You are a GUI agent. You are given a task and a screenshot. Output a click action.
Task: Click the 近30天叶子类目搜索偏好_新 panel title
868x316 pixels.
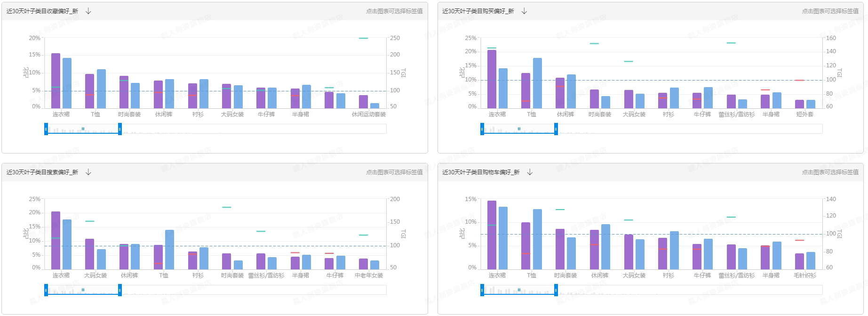pos(42,172)
